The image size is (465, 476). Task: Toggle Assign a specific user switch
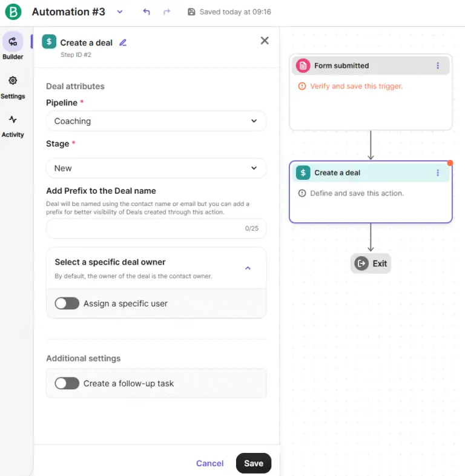[x=67, y=303]
